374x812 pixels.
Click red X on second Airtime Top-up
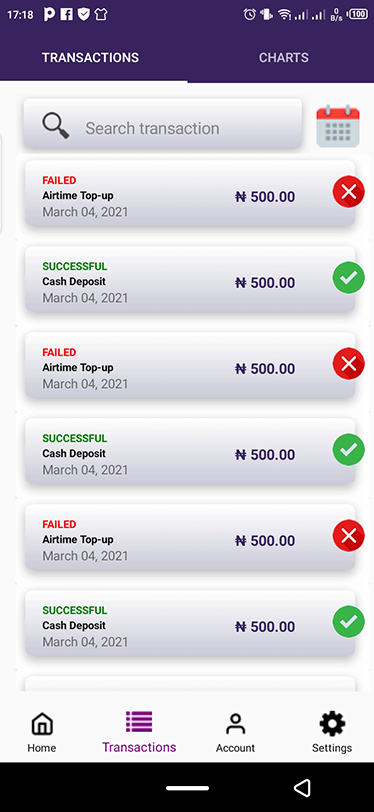click(x=349, y=364)
